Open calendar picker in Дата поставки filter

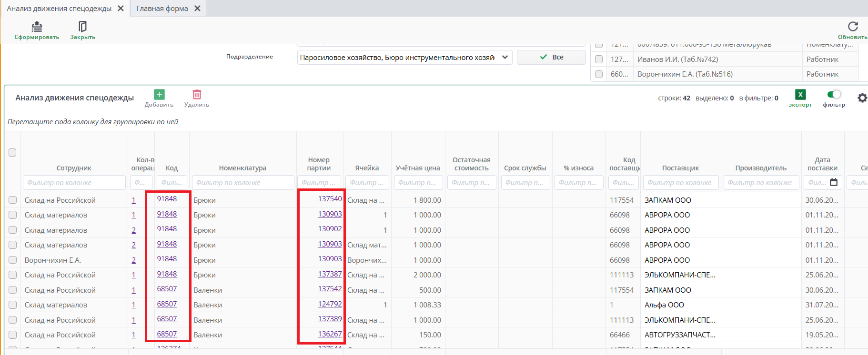(833, 182)
